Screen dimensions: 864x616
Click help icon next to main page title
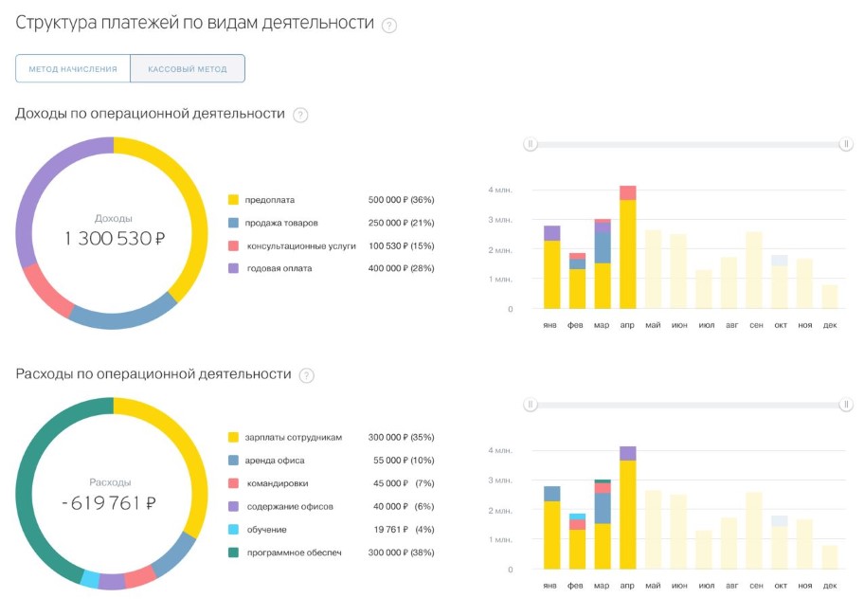point(388,26)
